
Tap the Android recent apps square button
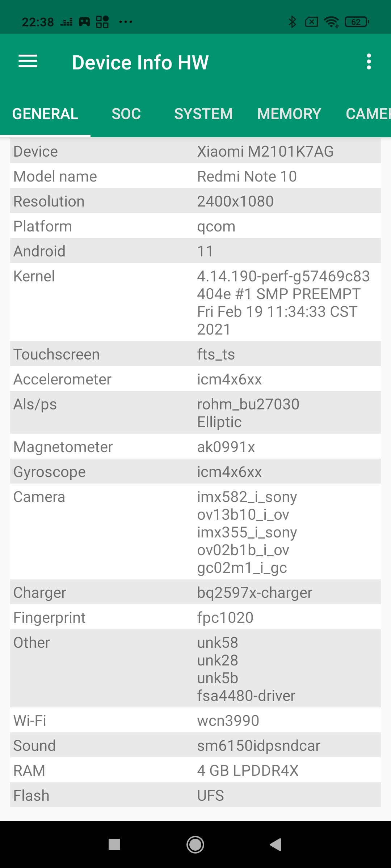[x=114, y=844]
